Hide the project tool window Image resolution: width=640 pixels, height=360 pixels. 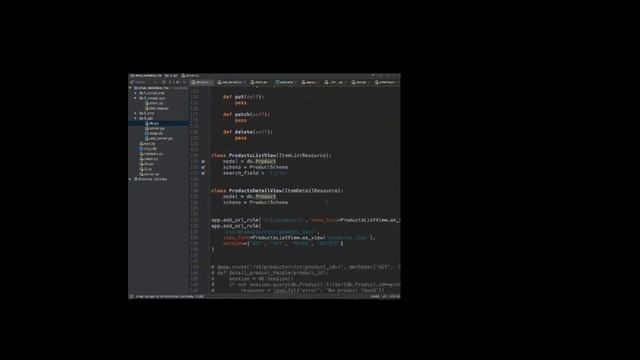pyautogui.click(x=184, y=82)
